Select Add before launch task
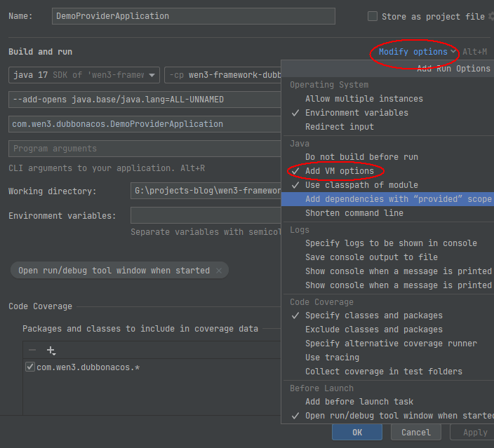Viewport: 494px width, 448px height. (x=387, y=402)
